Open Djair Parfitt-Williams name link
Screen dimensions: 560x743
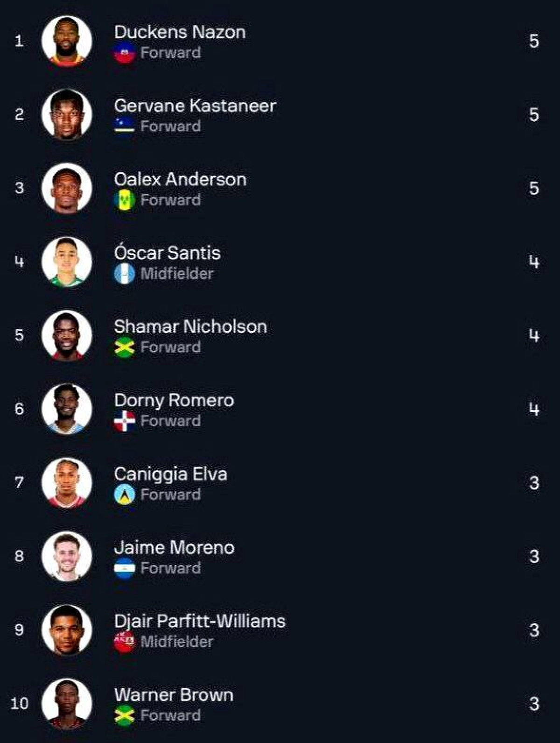point(200,621)
